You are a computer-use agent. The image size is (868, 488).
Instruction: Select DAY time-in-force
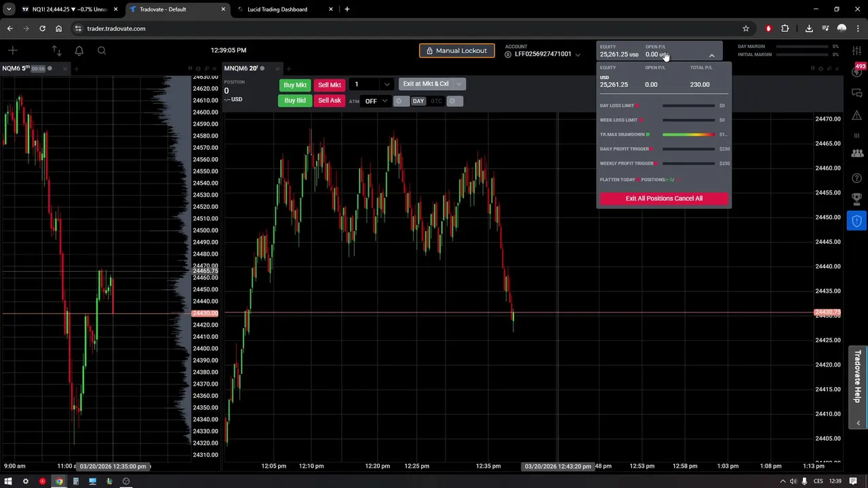(x=418, y=101)
